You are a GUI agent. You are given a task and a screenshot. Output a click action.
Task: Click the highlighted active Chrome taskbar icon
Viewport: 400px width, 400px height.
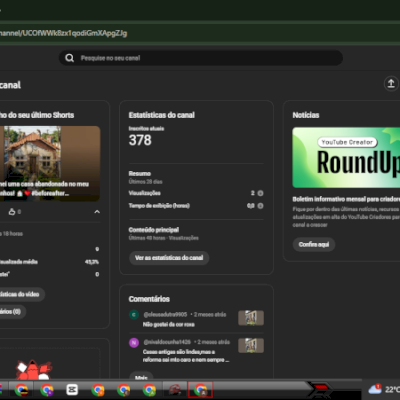pyautogui.click(x=200, y=389)
